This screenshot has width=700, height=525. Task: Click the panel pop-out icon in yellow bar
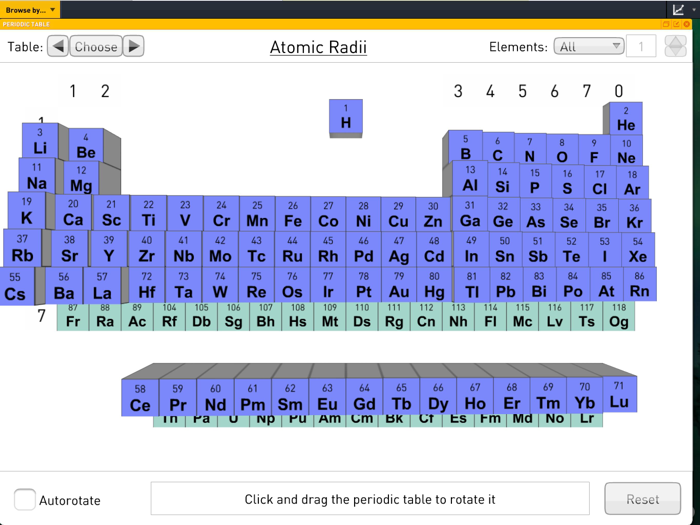pyautogui.click(x=676, y=24)
